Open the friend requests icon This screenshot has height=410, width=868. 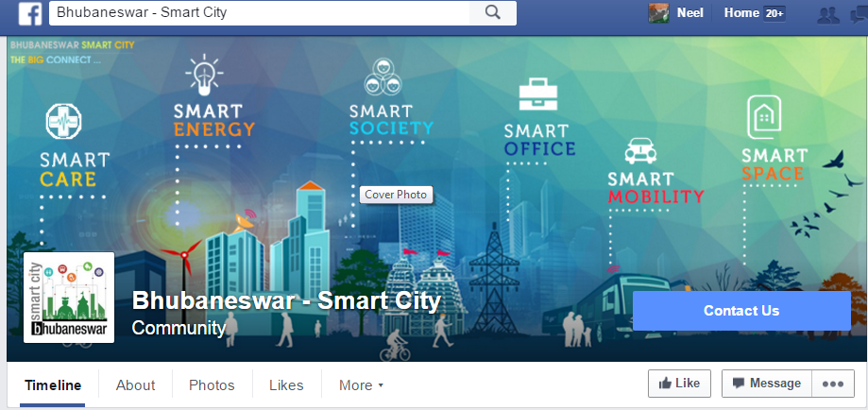[827, 14]
